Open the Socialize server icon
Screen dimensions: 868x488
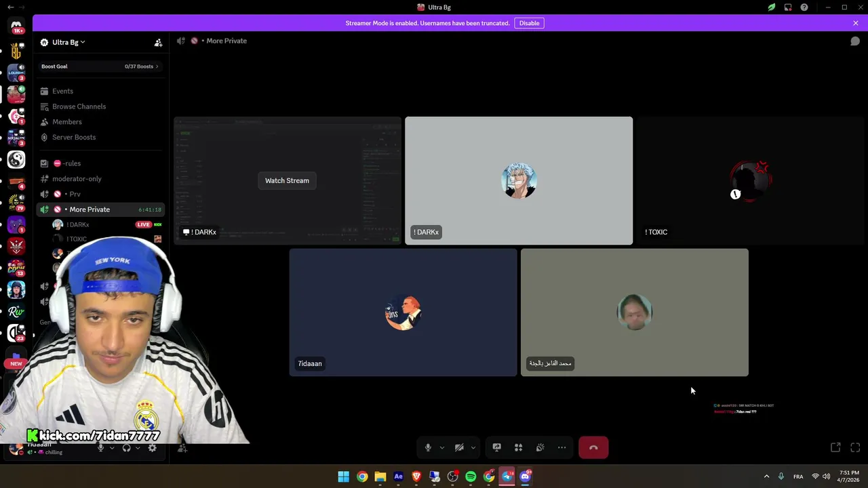tap(16, 138)
